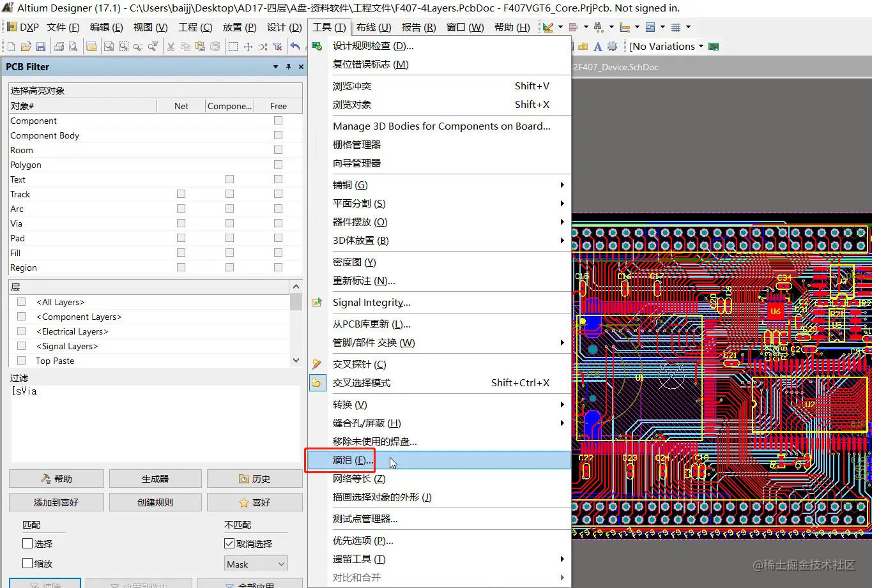Click the New document toolbar icon
The height and width of the screenshot is (588, 872).
click(11, 47)
